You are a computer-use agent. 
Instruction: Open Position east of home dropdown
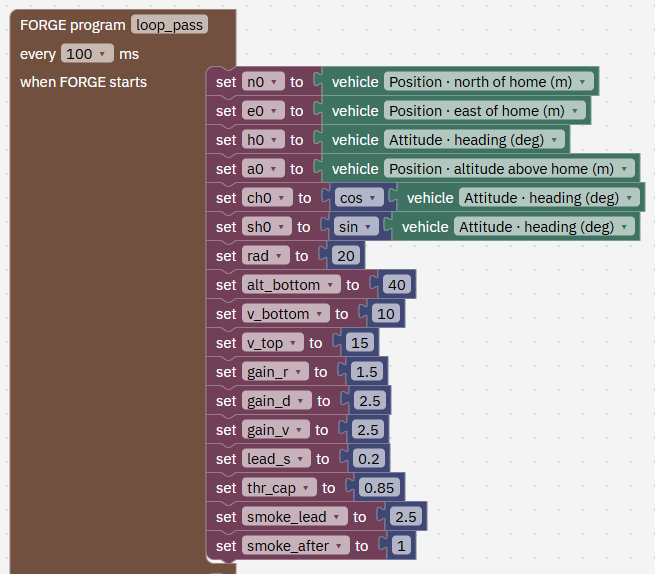[485, 111]
